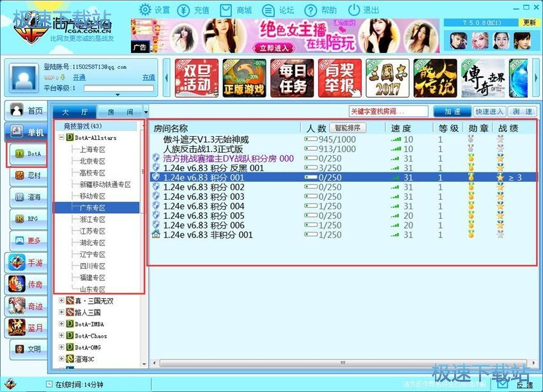Click the 测速 speed test button
Viewport: 543px width, 392px height.
523,111
